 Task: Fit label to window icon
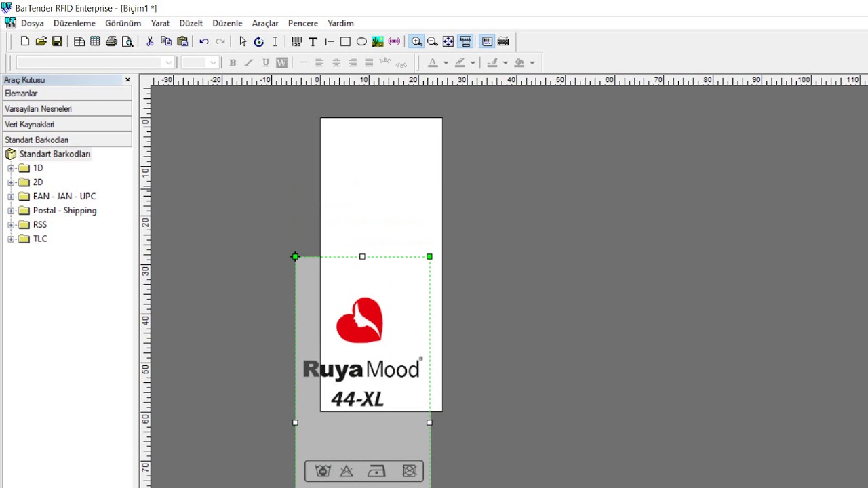448,41
